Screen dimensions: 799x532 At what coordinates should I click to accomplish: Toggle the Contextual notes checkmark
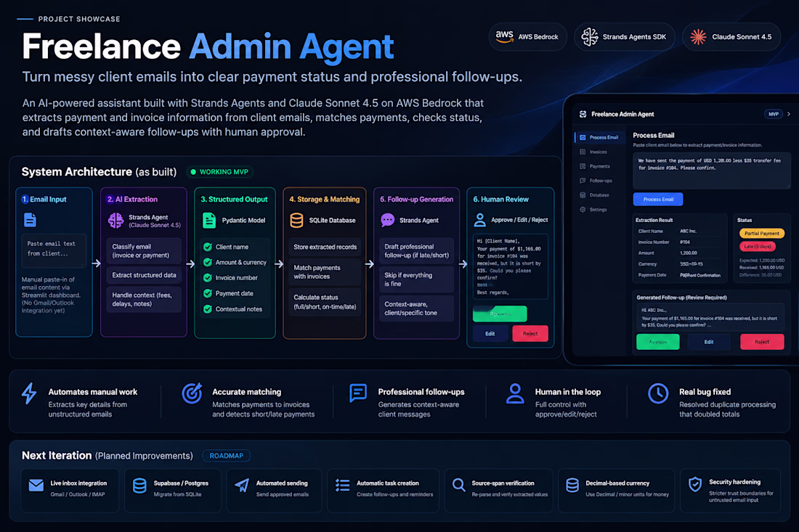(x=208, y=309)
